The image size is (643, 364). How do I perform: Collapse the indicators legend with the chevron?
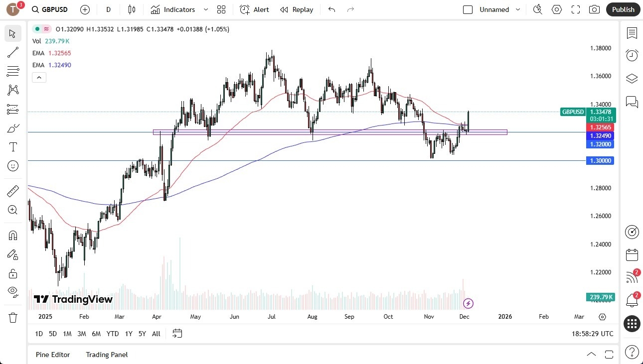tap(39, 77)
